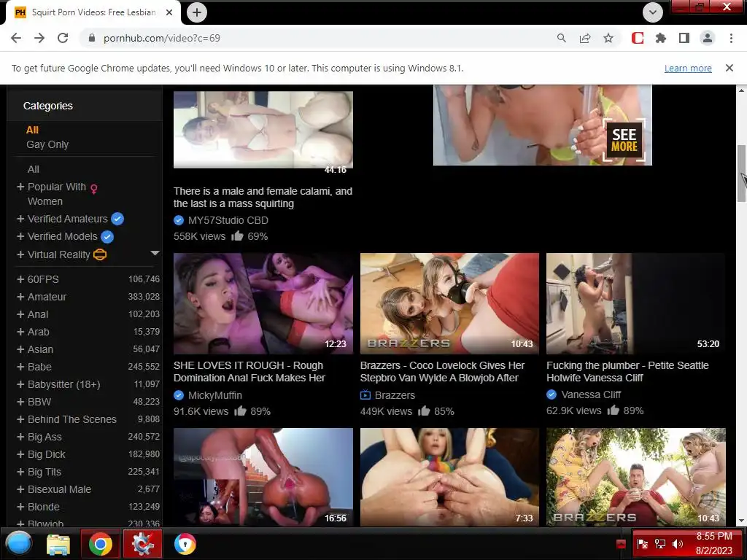The width and height of the screenshot is (747, 560).
Task: Reload the current page
Action: (63, 38)
